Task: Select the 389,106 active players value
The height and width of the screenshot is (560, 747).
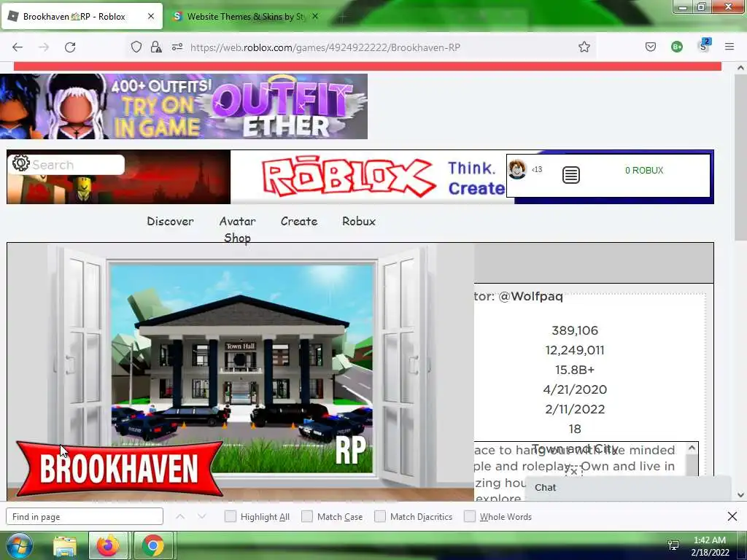Action: [575, 330]
